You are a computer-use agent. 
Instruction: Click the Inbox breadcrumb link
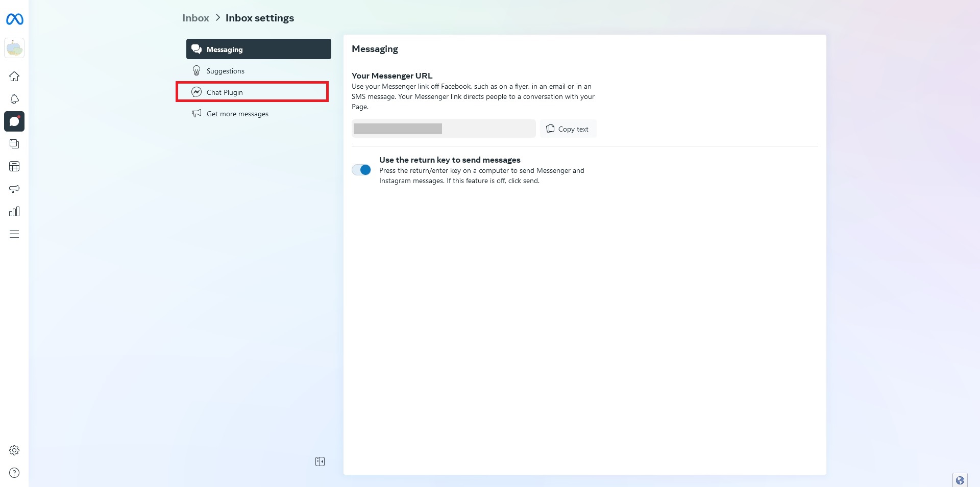(195, 18)
